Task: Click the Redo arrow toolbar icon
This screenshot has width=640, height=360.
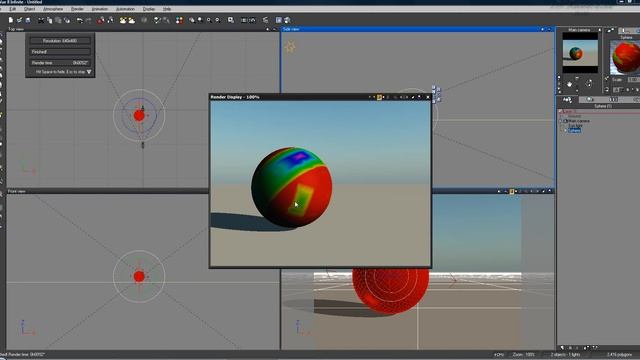Action: 88,20
